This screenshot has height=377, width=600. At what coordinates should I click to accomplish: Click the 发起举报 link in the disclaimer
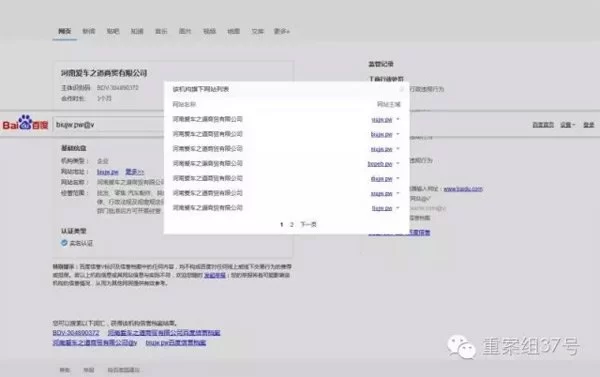[215, 275]
